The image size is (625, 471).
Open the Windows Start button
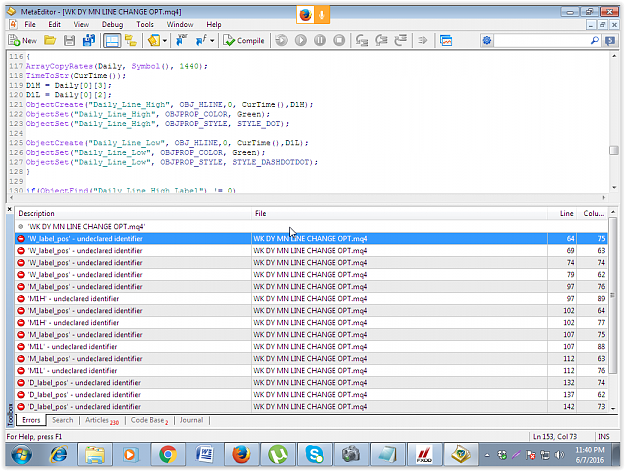click(21, 454)
